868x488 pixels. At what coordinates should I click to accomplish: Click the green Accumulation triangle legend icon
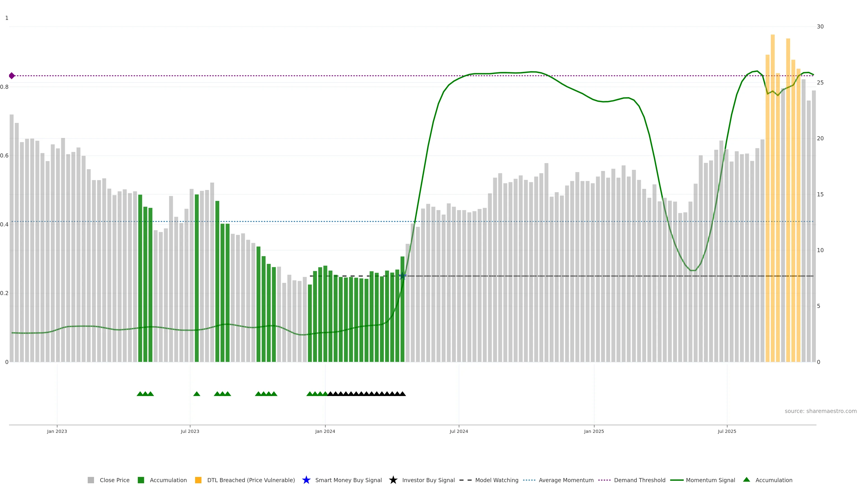coord(746,480)
